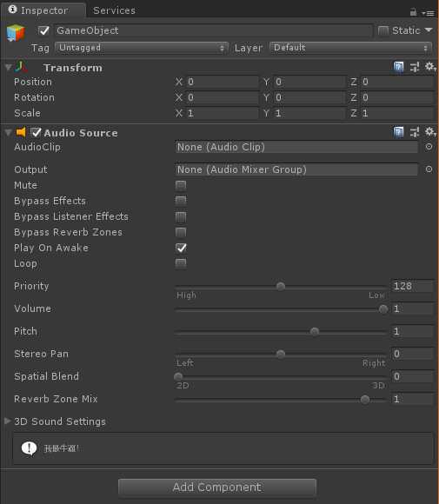Toggle the Static checkbox
The height and width of the screenshot is (504, 439).
click(383, 30)
